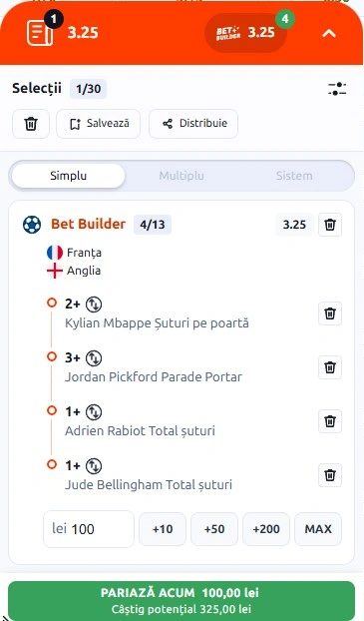Delete all selections with top trash icon
The height and width of the screenshot is (621, 364).
tap(31, 124)
